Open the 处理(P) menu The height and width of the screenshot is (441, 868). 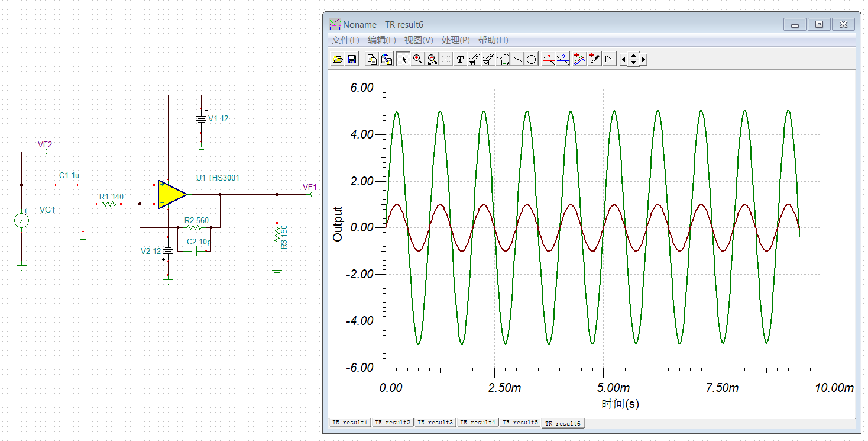click(x=455, y=40)
